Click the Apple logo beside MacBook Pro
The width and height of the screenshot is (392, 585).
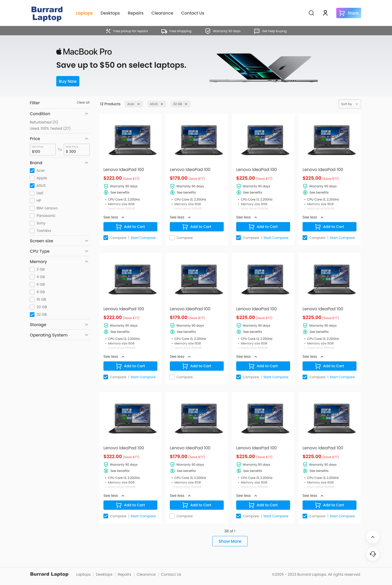pos(59,51)
